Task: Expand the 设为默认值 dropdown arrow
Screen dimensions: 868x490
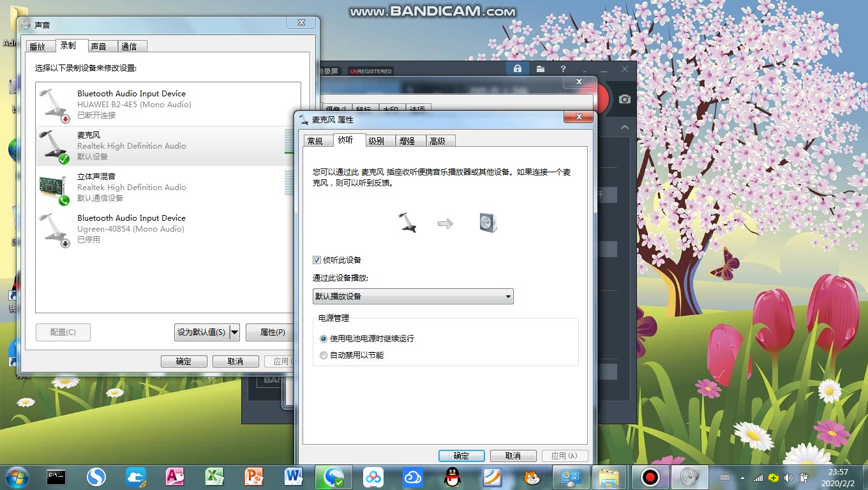Action: coord(234,332)
